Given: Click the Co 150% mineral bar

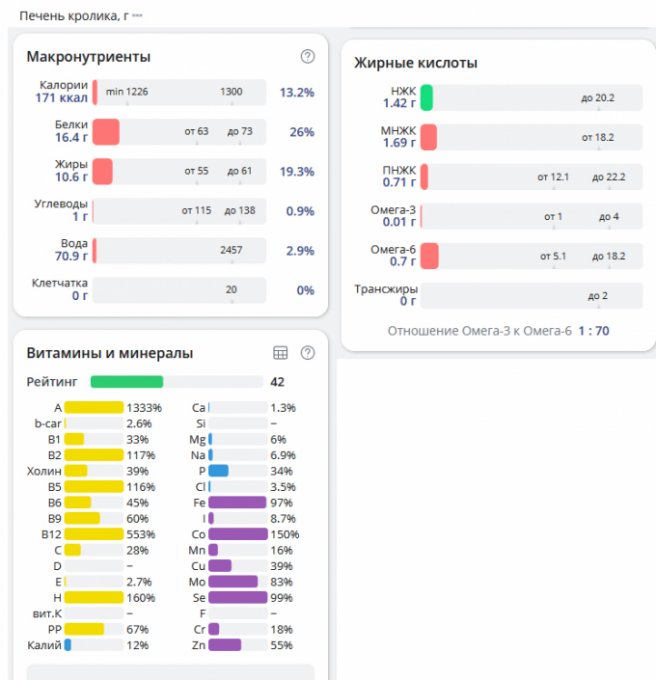Looking at the screenshot, I should coord(237,534).
